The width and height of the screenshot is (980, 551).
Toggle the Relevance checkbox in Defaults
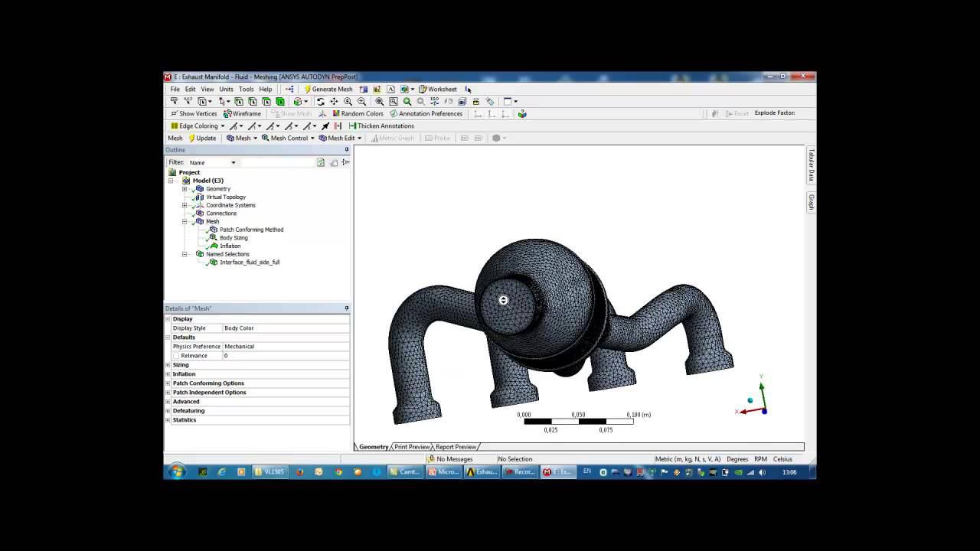176,356
